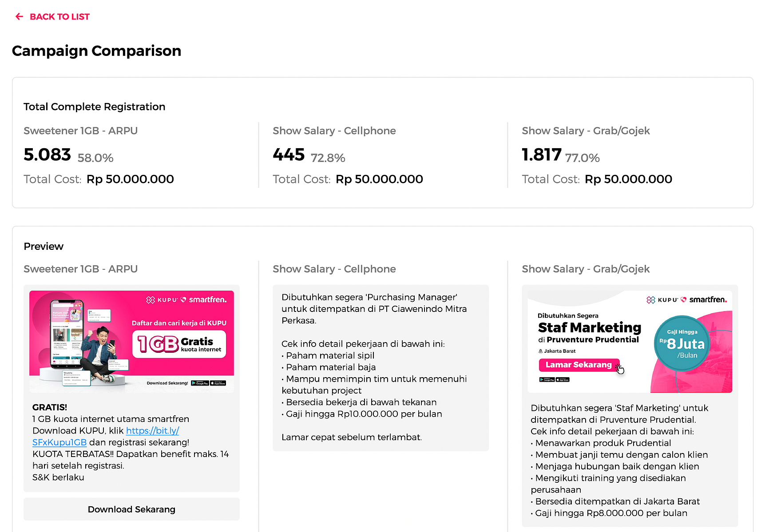Screen dimensions: 773x532
Task: Click the Purchasing Manager message intro text
Action: pyautogui.click(x=374, y=309)
